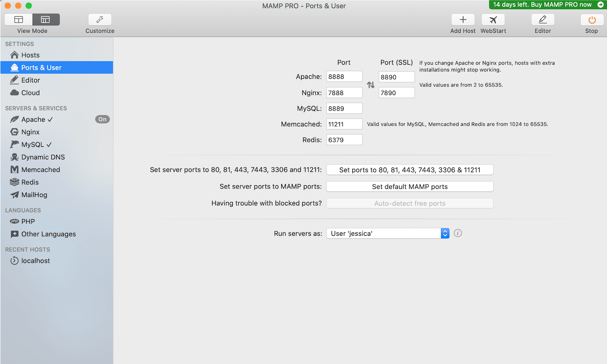Select the MailHog service icon
Image resolution: width=607 pixels, height=364 pixels.
tap(15, 195)
